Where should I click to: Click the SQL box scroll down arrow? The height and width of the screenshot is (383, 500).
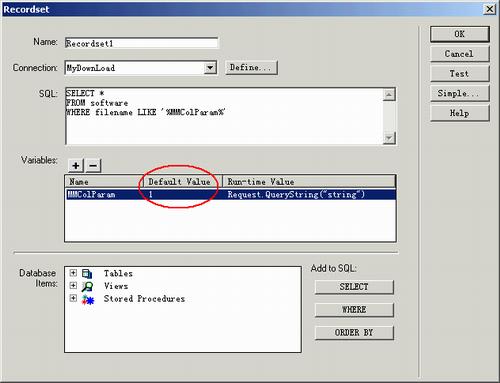pyautogui.click(x=389, y=138)
